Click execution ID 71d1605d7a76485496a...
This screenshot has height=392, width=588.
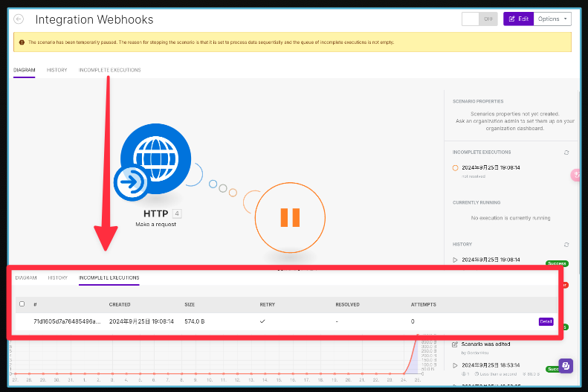(x=67, y=321)
